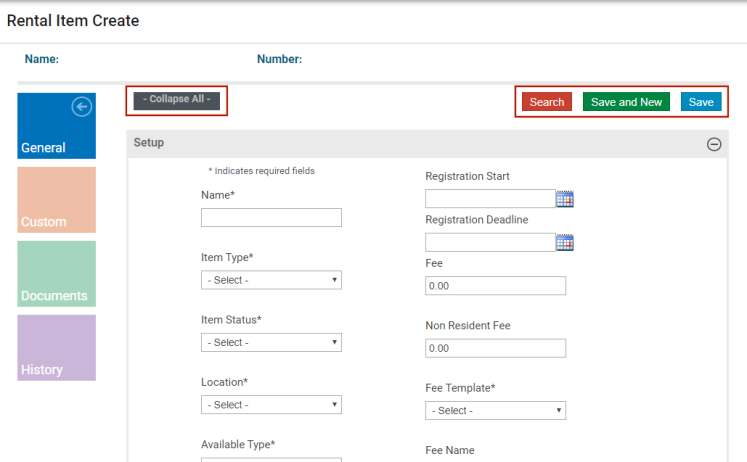The height and width of the screenshot is (462, 747).
Task: Click the back arrow icon on General tile
Action: 83,107
